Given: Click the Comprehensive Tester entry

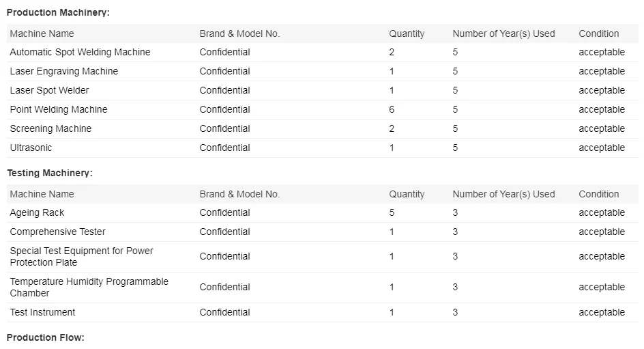Looking at the screenshot, I should 57,232.
